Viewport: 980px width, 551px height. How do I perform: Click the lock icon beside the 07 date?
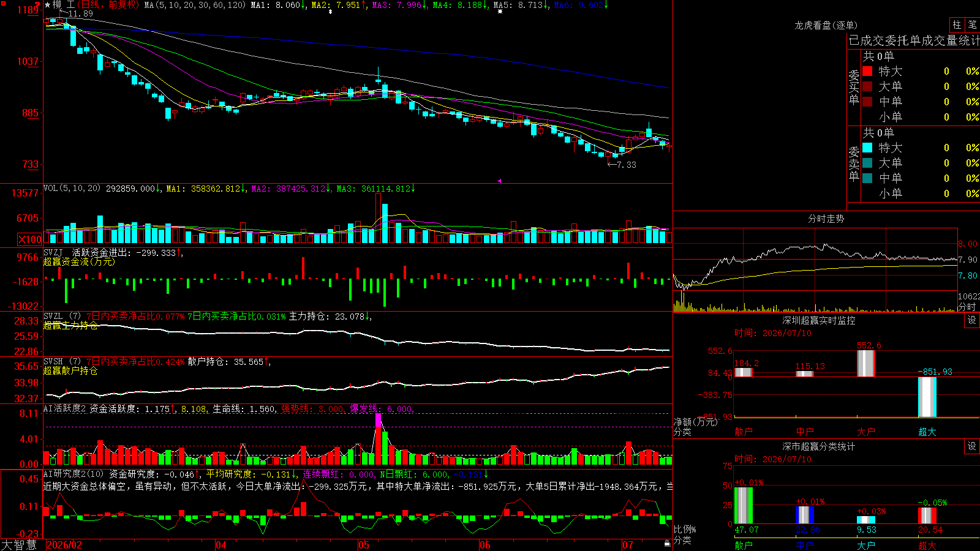pyautogui.click(x=667, y=543)
